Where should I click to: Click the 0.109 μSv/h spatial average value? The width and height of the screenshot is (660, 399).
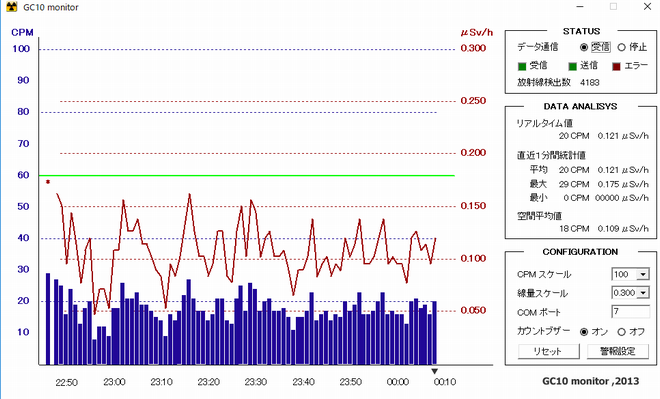coord(623,229)
